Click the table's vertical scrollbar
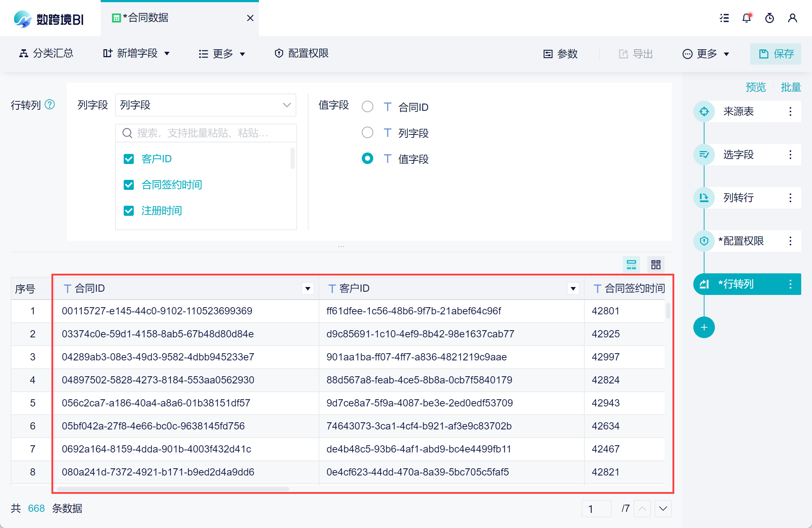Viewport: 812px width, 528px height. point(668,311)
